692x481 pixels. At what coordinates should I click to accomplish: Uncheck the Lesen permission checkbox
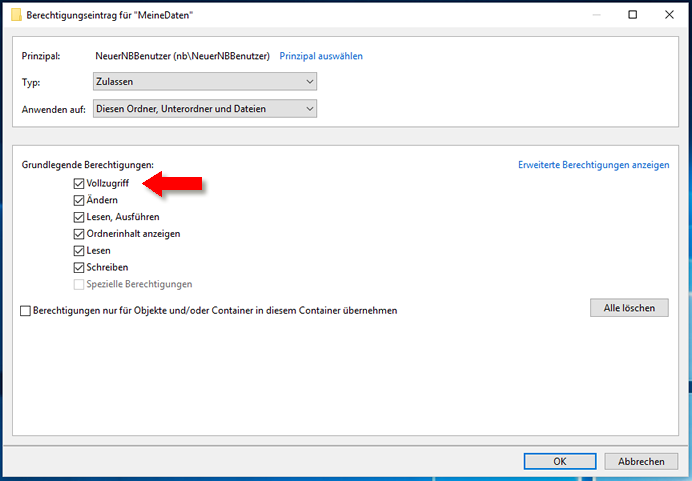79,251
